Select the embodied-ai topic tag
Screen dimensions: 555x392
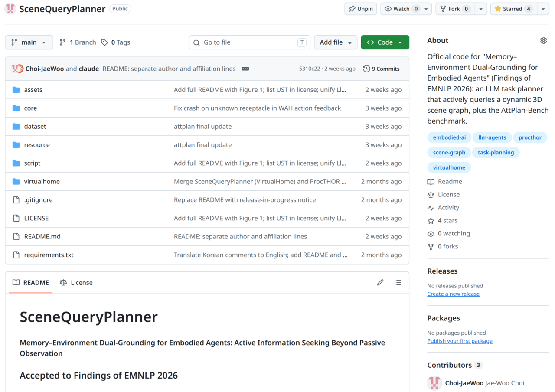coord(449,137)
